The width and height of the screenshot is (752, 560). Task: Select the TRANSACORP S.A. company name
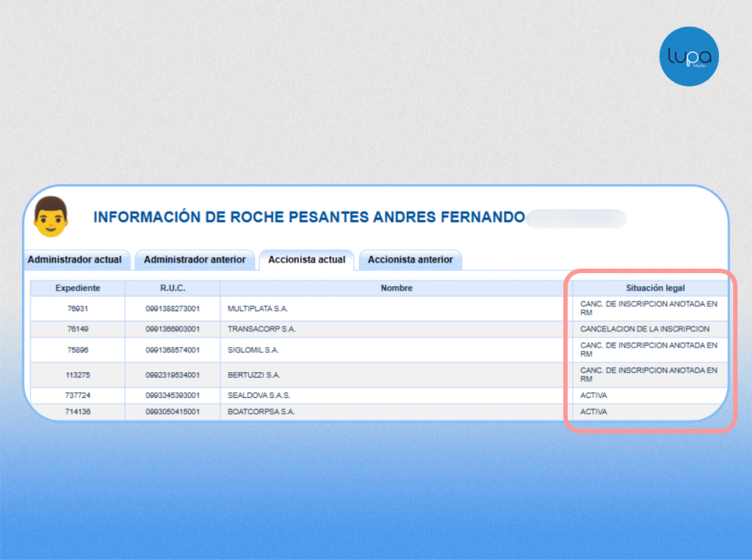pyautogui.click(x=261, y=329)
